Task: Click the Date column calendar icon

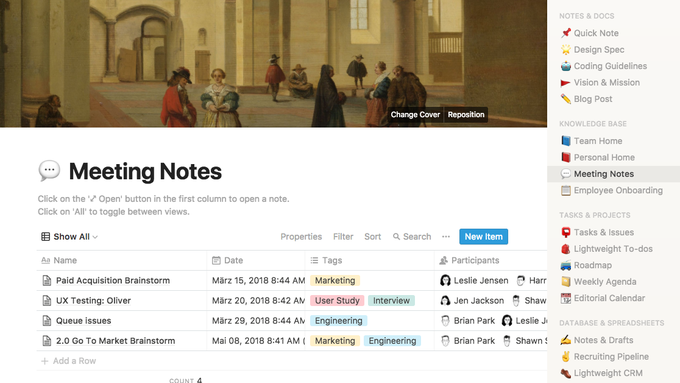Action: (x=216, y=260)
